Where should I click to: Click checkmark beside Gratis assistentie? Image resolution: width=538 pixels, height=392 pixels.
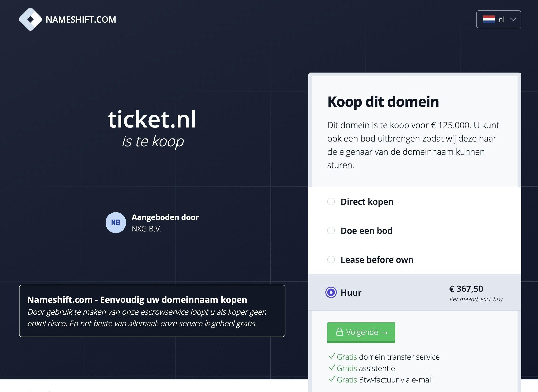[x=332, y=367]
